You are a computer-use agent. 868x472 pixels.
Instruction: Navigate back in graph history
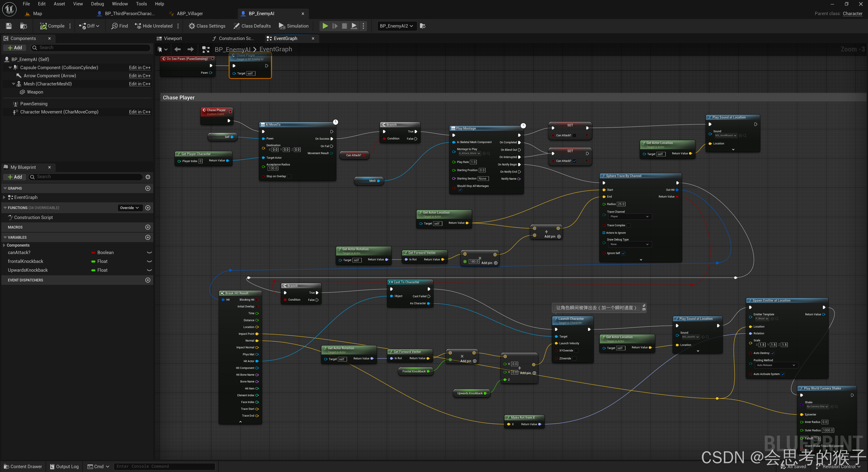[178, 50]
